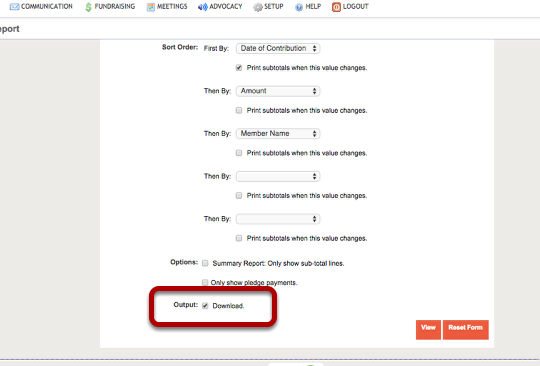Click the Help question mark icon
This screenshot has height=366, width=540.
tap(299, 7)
